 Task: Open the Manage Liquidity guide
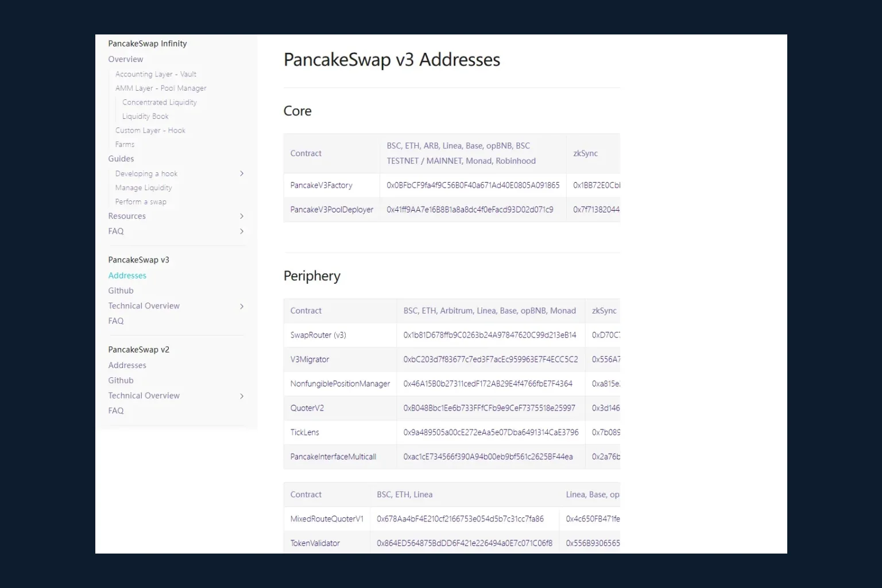pyautogui.click(x=144, y=188)
